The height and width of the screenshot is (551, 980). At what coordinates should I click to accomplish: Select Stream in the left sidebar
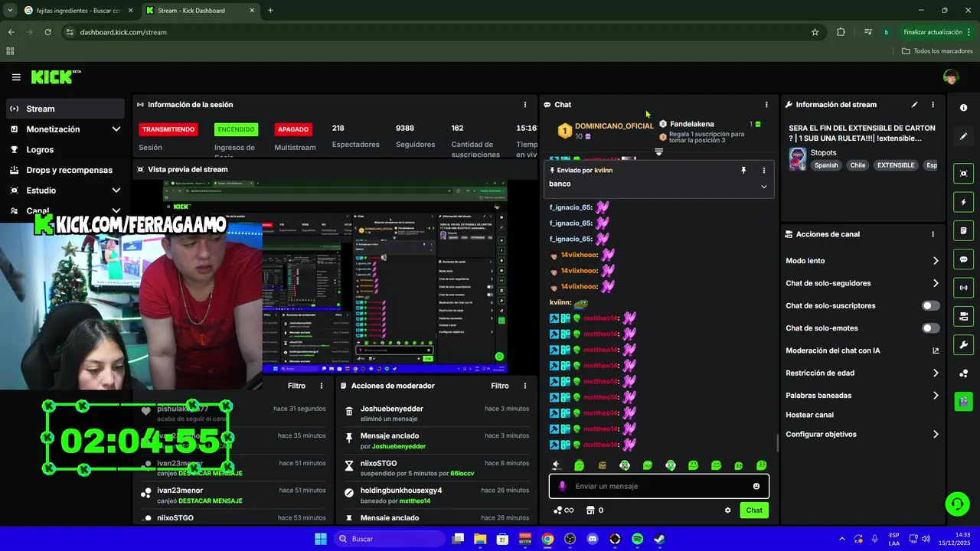tap(65, 109)
